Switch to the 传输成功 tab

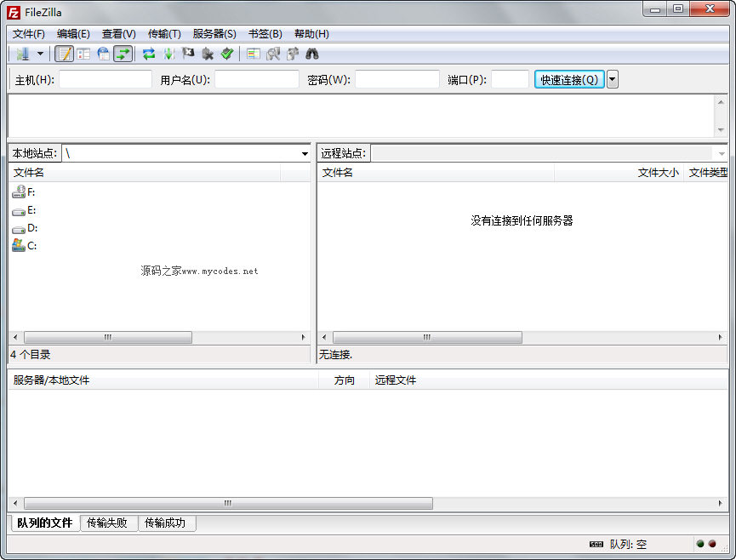coord(165,523)
